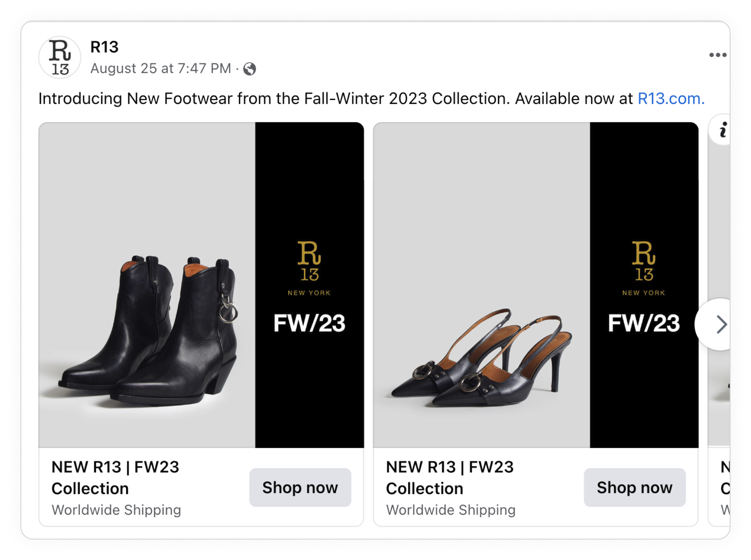
Task: Click the FW/23 text on the boots card
Action: coord(310,324)
